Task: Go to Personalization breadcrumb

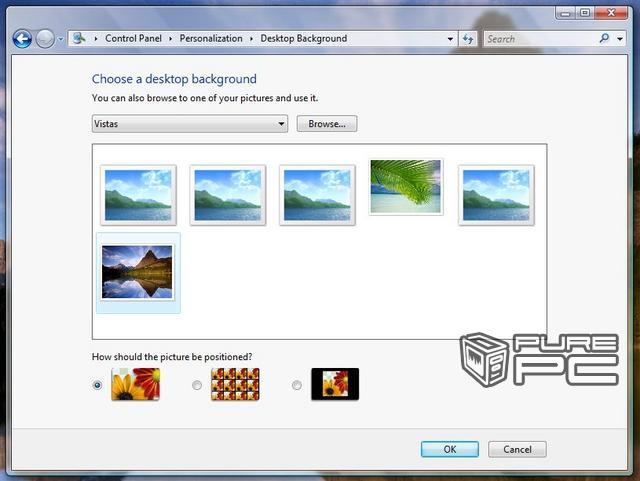Action: (x=211, y=38)
